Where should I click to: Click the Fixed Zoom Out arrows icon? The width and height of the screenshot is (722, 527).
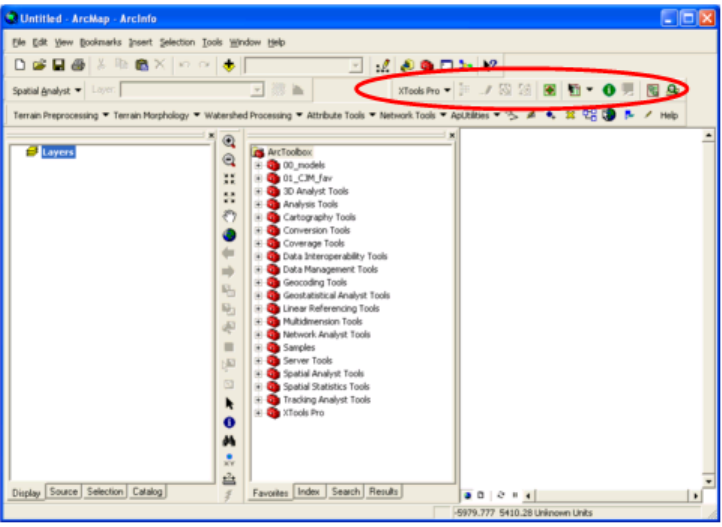pos(229,197)
